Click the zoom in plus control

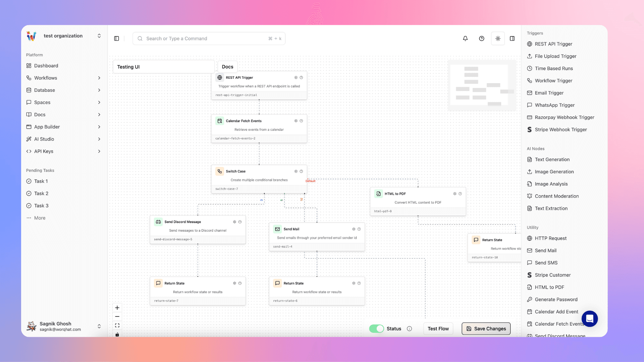(x=117, y=308)
